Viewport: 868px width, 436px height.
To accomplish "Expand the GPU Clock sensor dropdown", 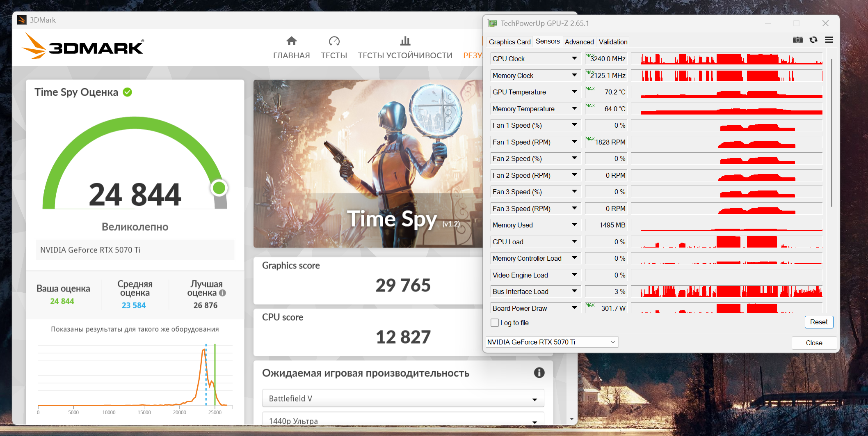I will 574,59.
